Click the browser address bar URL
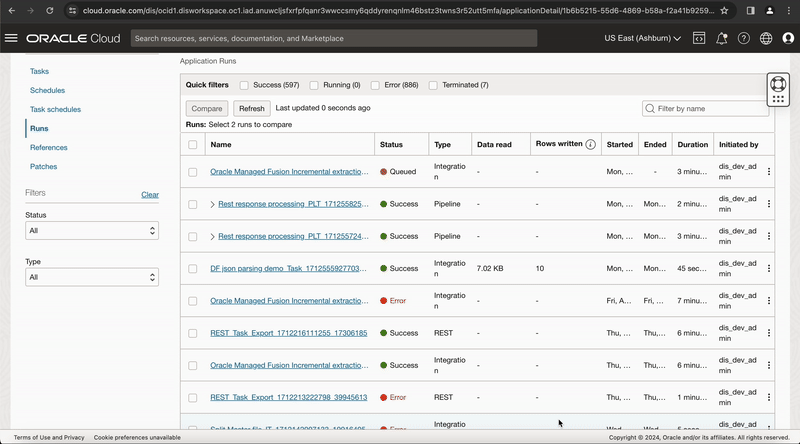Screen dimensions: 800x444 pos(398,10)
